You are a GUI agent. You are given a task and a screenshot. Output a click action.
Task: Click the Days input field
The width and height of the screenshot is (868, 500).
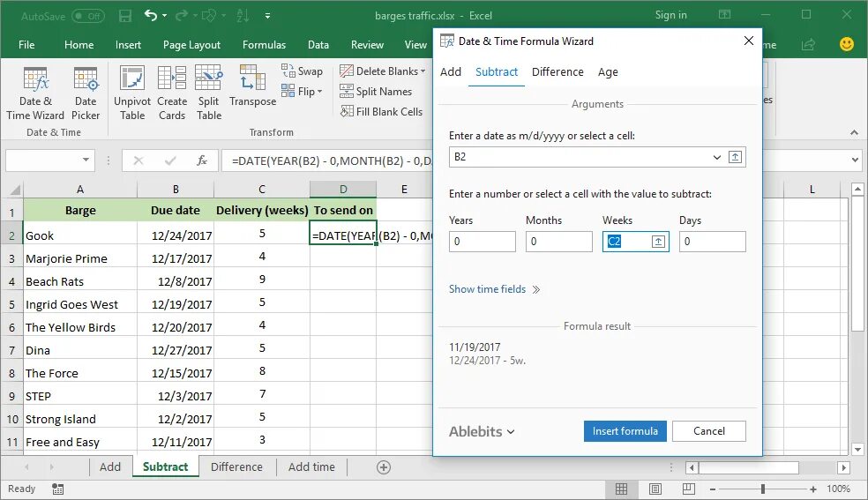coord(713,241)
